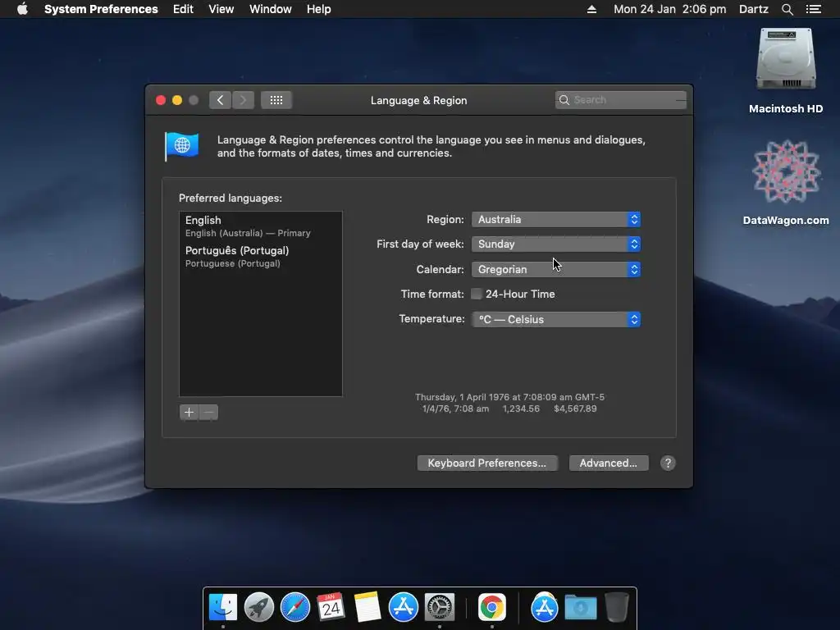Viewport: 840px width, 630px height.
Task: Open the first App Store icon in Dock
Action: click(403, 607)
